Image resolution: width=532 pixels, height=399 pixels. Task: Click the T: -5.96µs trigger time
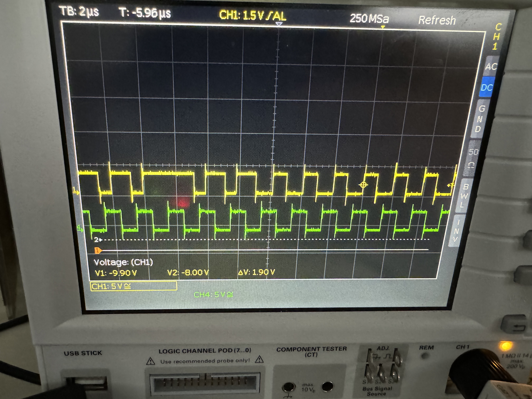[145, 13]
